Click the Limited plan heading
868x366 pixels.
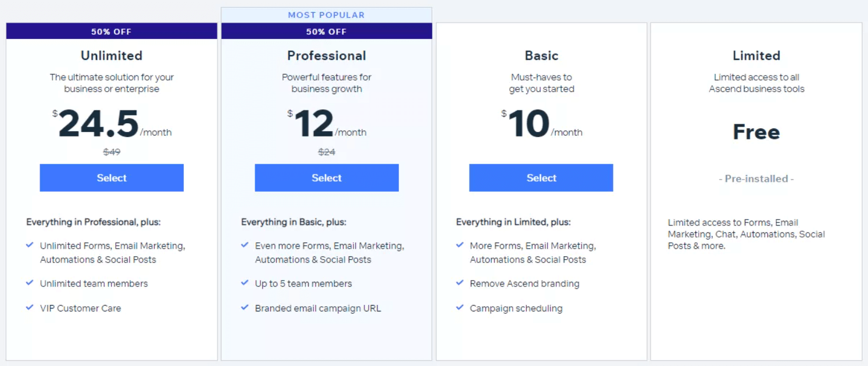click(756, 55)
